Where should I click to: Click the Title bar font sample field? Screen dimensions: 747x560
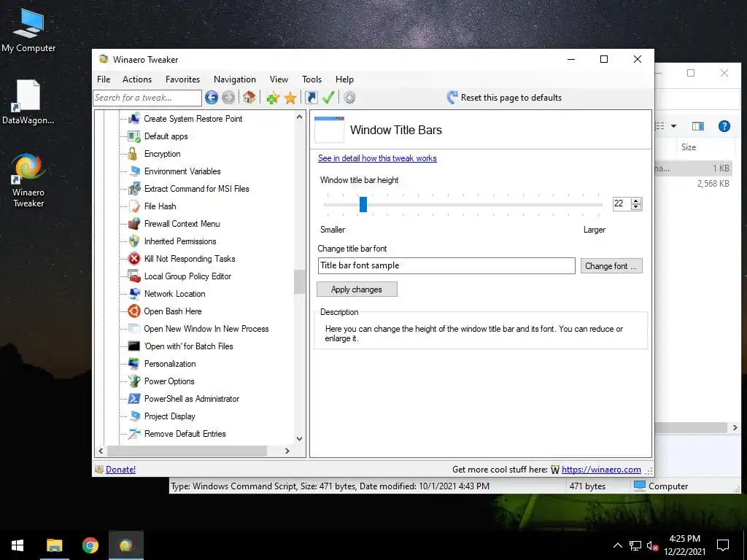pos(446,265)
